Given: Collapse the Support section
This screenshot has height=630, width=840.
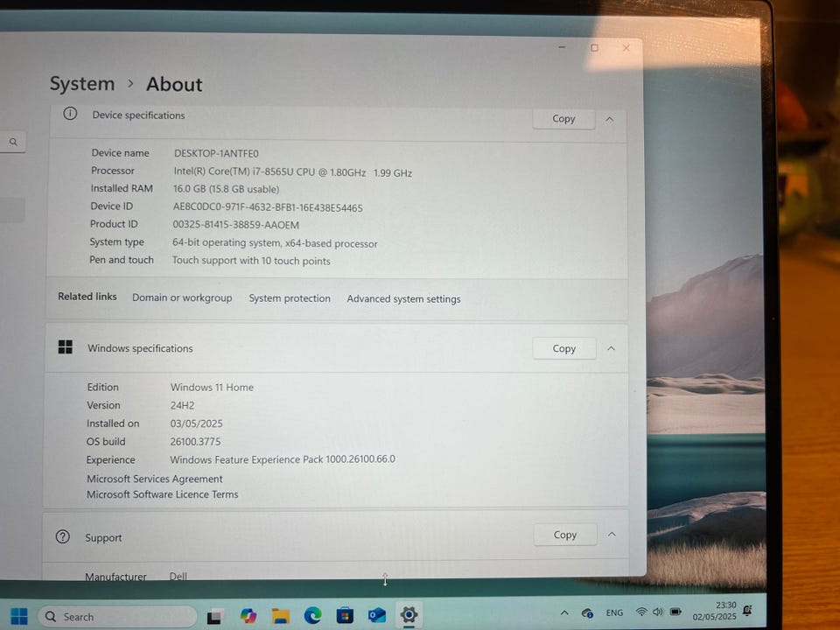Looking at the screenshot, I should (x=612, y=534).
